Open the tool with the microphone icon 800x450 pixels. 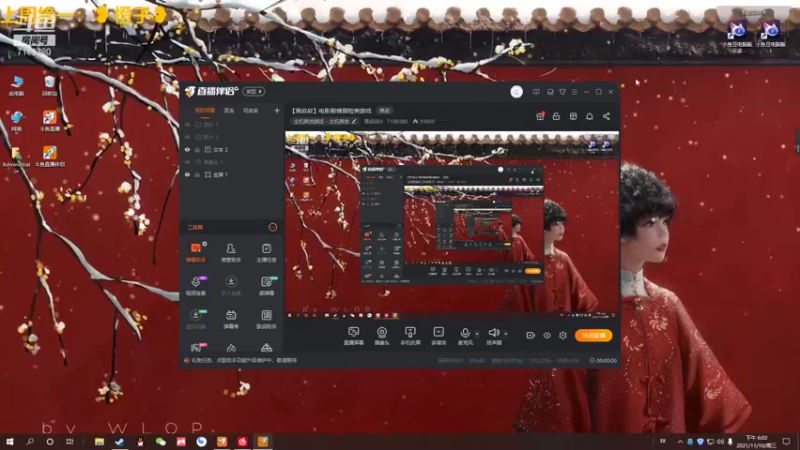pyautogui.click(x=195, y=286)
